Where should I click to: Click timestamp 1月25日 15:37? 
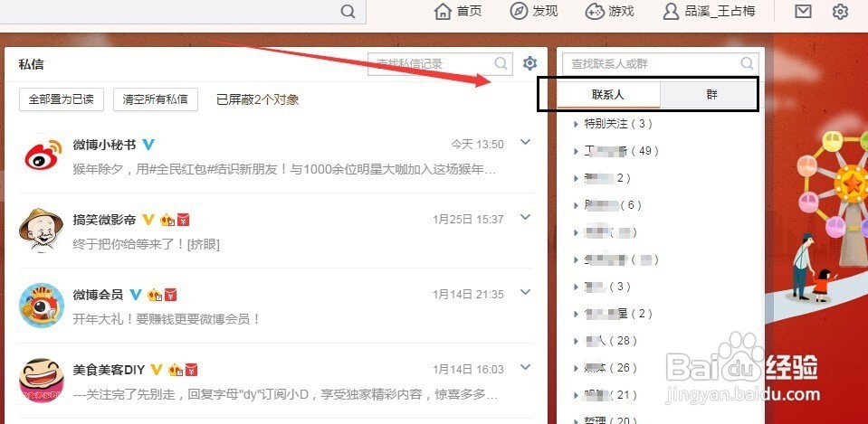(468, 220)
